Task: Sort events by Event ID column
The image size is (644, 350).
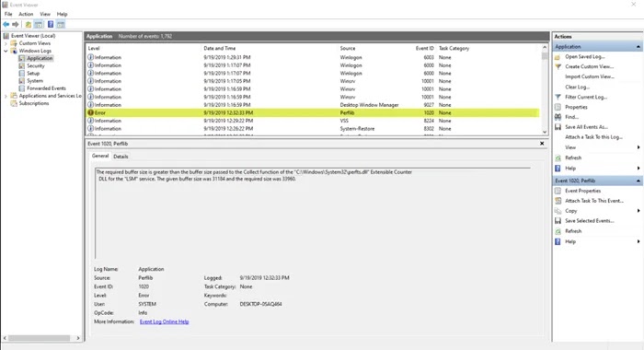Action: tap(424, 48)
